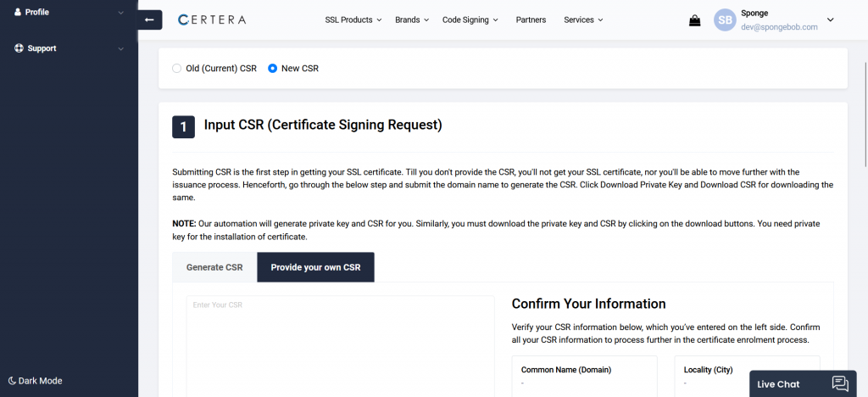Open the Brands dropdown menu

pos(412,20)
